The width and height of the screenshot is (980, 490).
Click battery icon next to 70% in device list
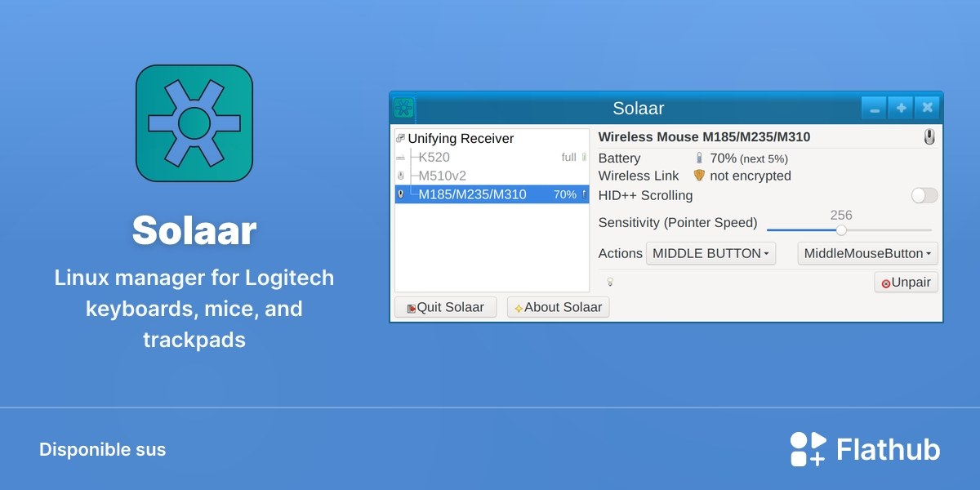click(x=584, y=194)
